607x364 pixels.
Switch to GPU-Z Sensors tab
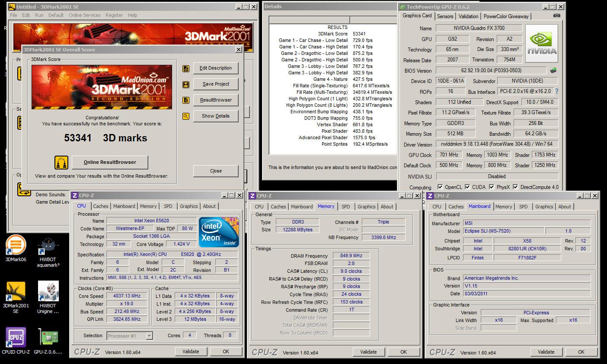(445, 16)
